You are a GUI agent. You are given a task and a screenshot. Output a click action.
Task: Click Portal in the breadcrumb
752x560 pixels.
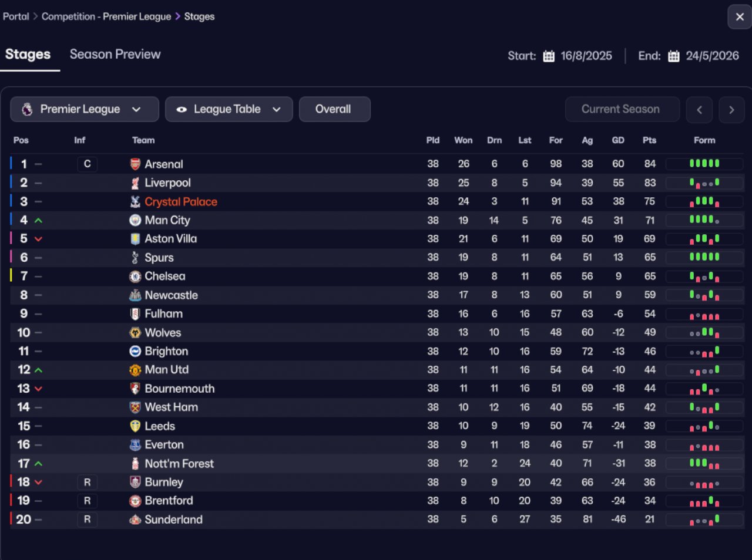click(16, 16)
